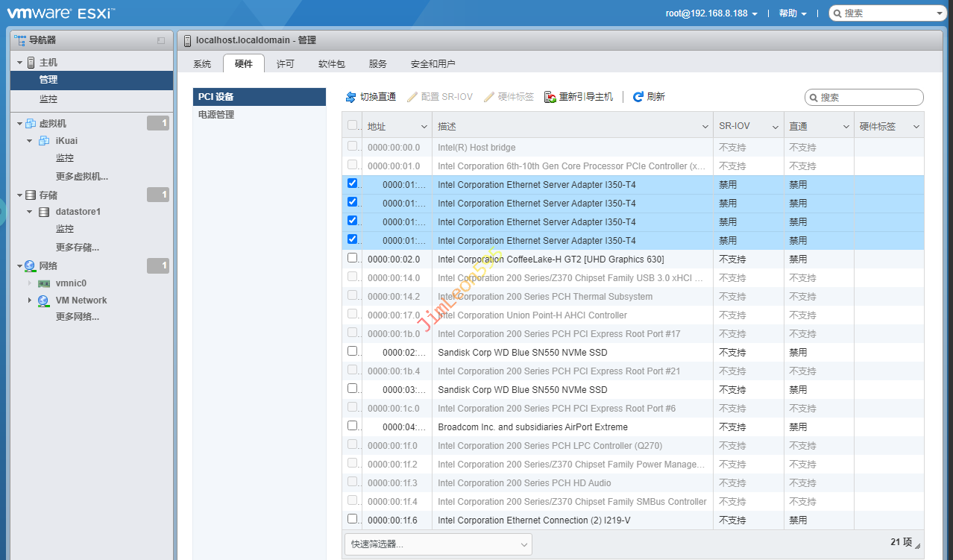Click the 刷新 refresh icon
This screenshot has height=560, width=953.
638,97
